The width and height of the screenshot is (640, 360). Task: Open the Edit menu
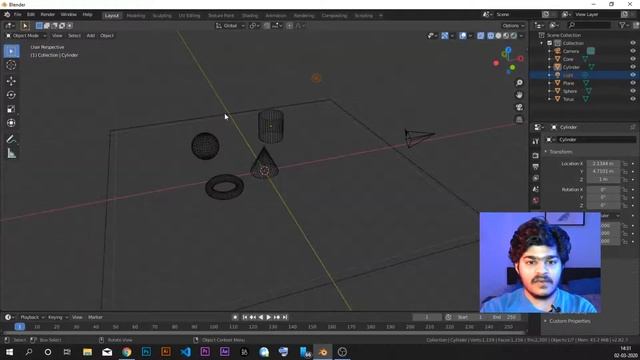31,15
